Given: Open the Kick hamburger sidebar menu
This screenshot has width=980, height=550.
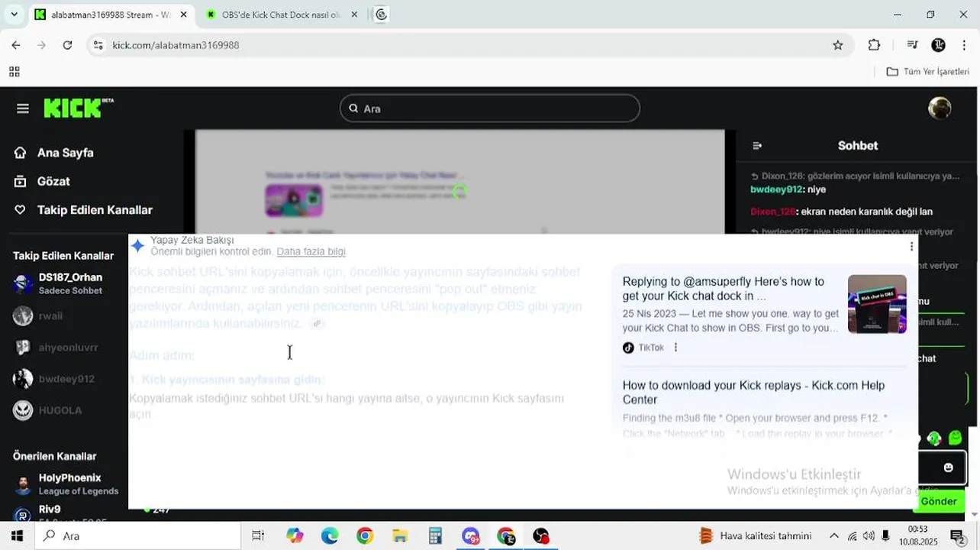Looking at the screenshot, I should [23, 108].
